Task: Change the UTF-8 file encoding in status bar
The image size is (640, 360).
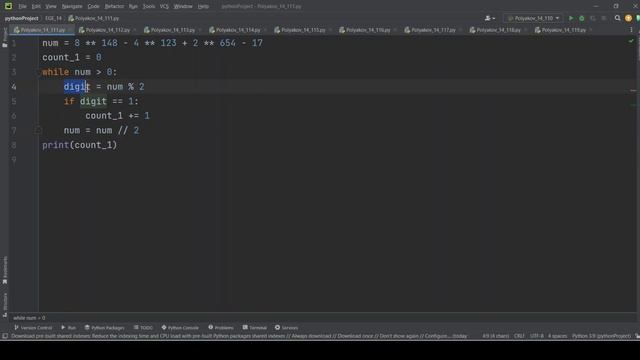Action: tap(537, 336)
